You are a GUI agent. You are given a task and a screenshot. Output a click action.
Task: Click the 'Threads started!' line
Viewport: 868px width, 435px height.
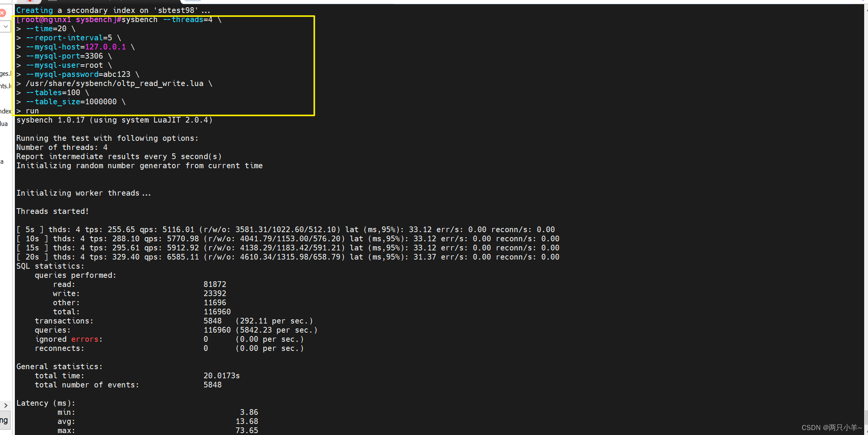point(53,211)
